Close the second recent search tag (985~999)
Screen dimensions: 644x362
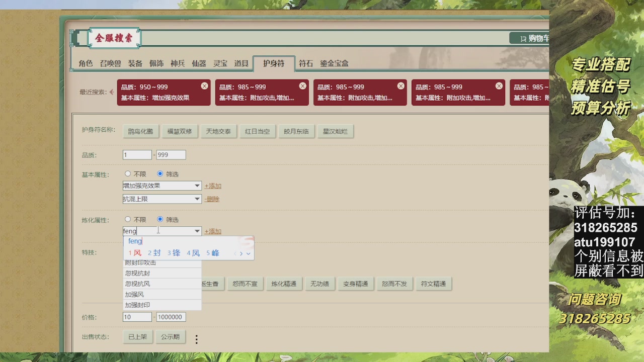coord(302,86)
